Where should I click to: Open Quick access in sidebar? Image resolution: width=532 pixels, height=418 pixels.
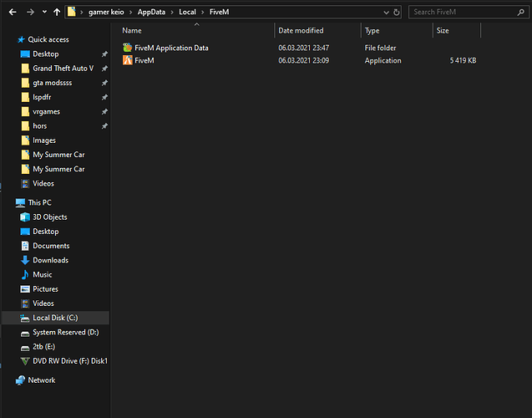(x=48, y=40)
